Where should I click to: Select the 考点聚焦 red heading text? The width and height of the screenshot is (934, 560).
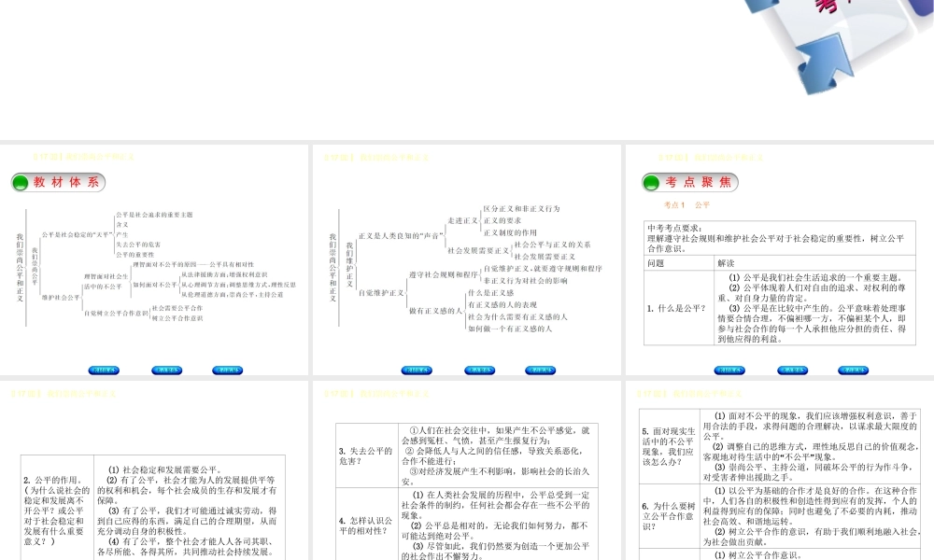(698, 182)
